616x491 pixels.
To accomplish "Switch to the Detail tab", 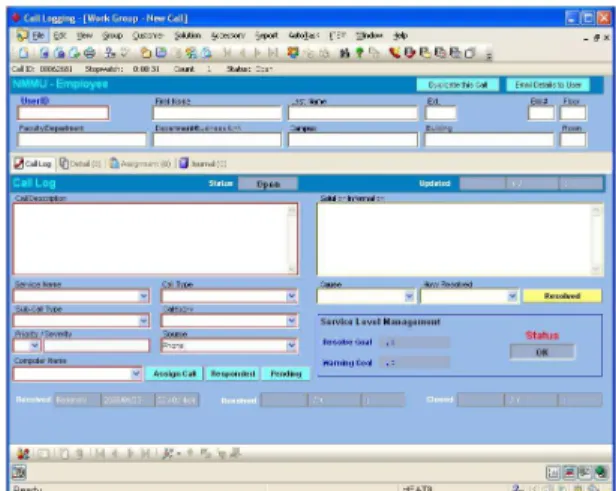I will pos(81,164).
